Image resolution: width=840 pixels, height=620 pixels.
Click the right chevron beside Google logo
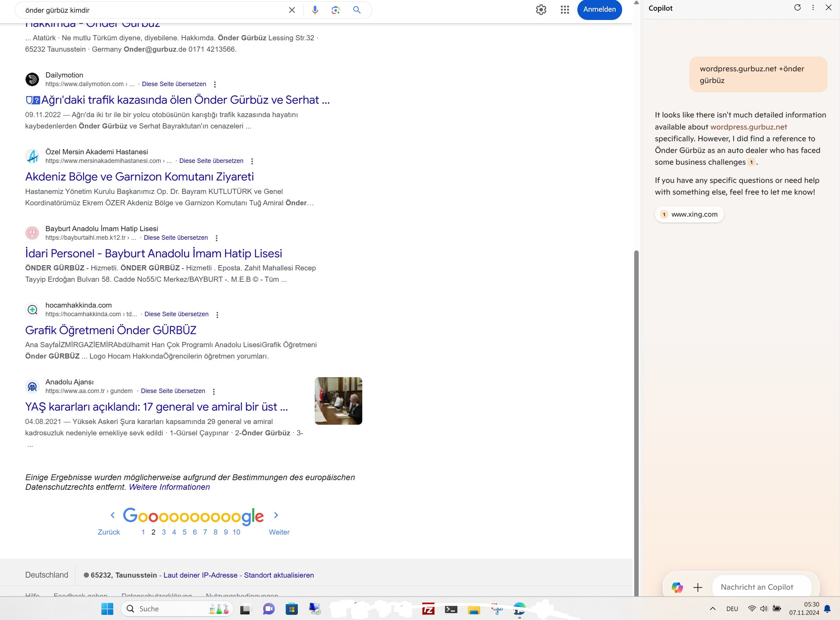click(x=276, y=515)
